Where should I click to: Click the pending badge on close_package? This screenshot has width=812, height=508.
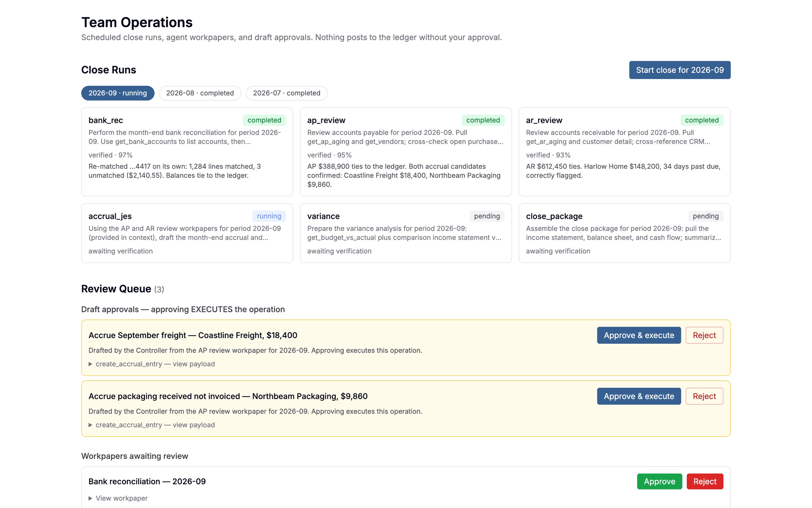click(x=706, y=216)
